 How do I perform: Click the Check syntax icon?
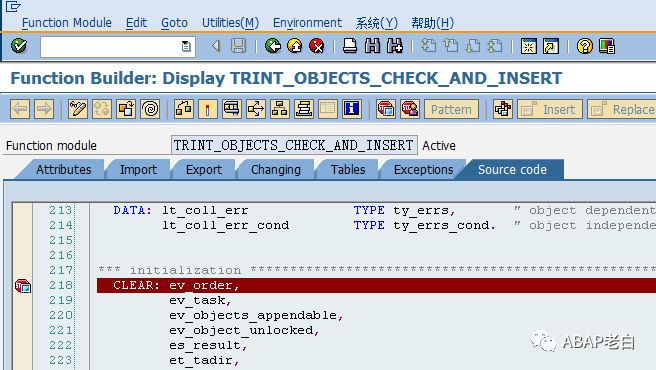point(184,109)
